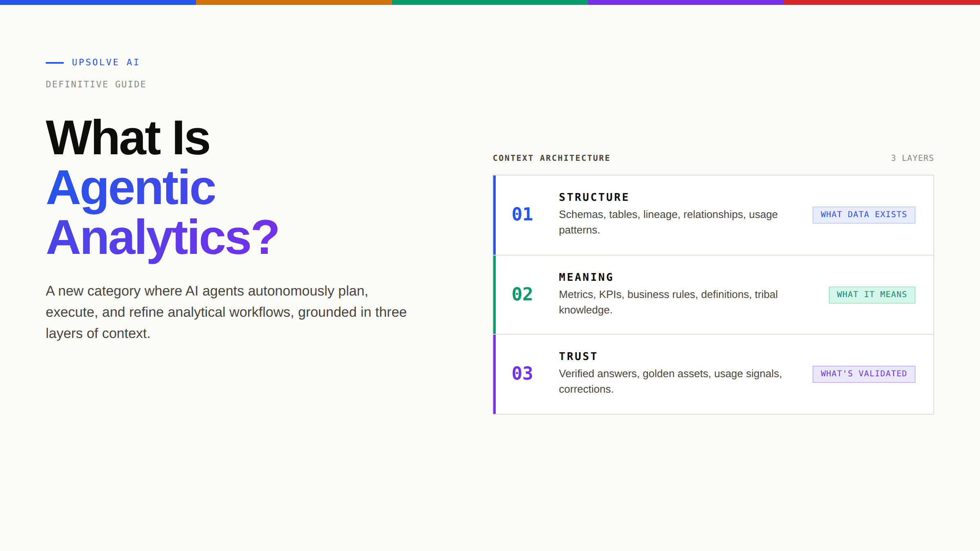Screen dimensions: 980x551
Task: Click the Schemas, tables, lineage description
Action: pyautogui.click(x=668, y=222)
